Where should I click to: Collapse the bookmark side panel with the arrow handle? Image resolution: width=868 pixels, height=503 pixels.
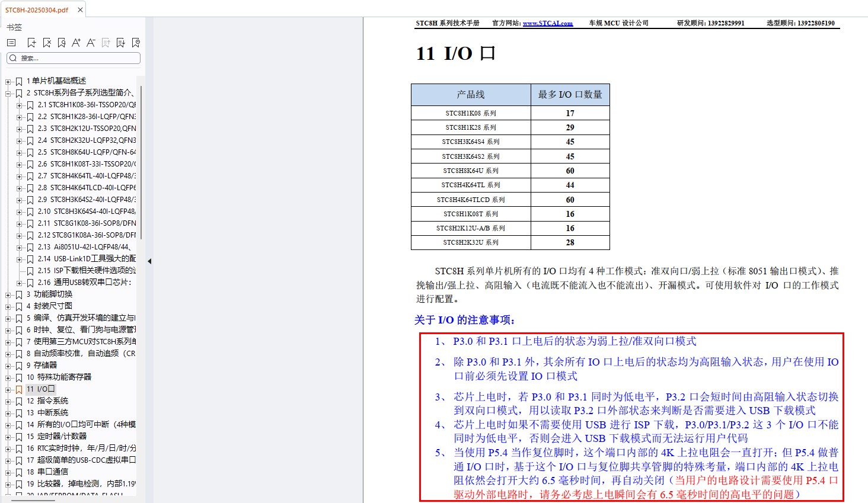click(149, 261)
